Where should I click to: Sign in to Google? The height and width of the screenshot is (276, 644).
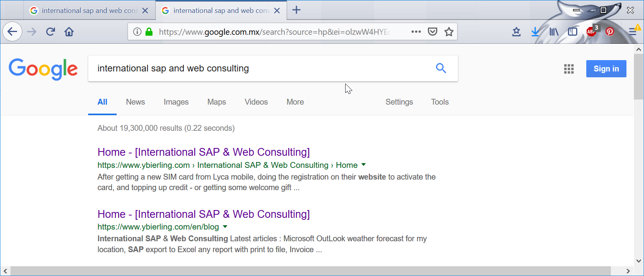coord(606,69)
